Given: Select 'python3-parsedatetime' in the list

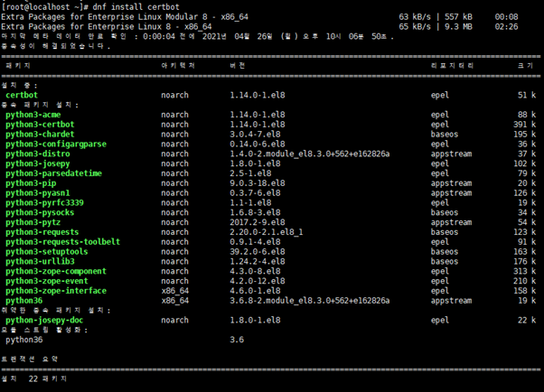Looking at the screenshot, I should pyautogui.click(x=54, y=173).
